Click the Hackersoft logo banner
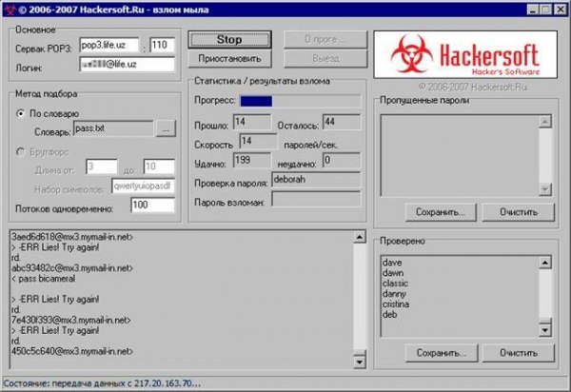Viewport: 571px width, 392px height. pos(465,54)
